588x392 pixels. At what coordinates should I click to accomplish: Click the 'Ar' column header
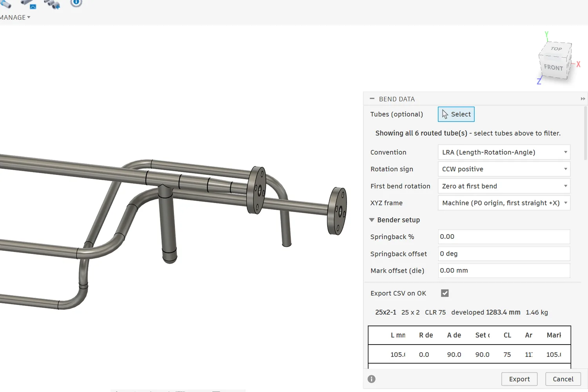click(x=528, y=335)
